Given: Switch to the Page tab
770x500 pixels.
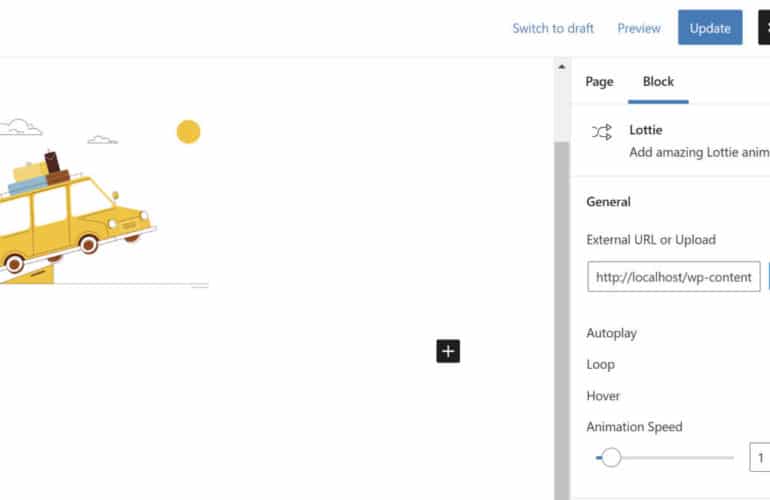Looking at the screenshot, I should (599, 82).
